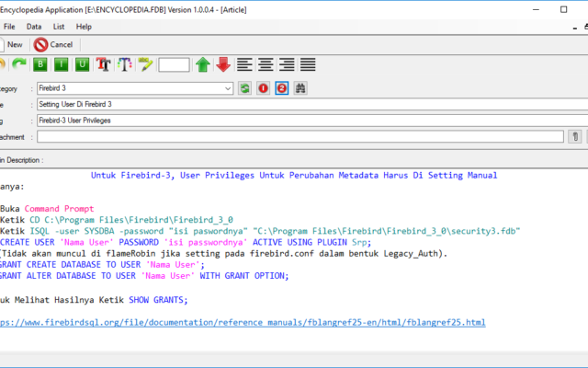Viewport: 588px width, 368px height.
Task: Click the 'Tidak akan muncul di flameRobin' line
Action: [224, 254]
